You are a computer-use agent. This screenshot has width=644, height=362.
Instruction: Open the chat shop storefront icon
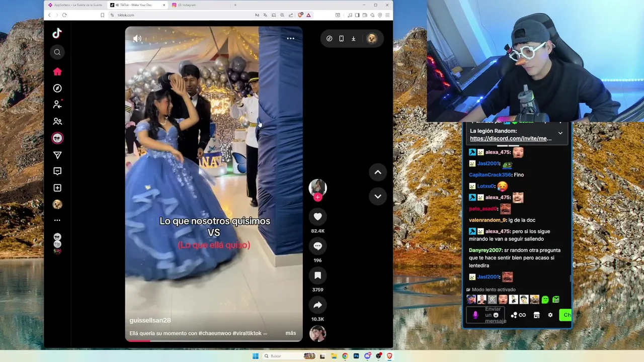[x=536, y=315]
